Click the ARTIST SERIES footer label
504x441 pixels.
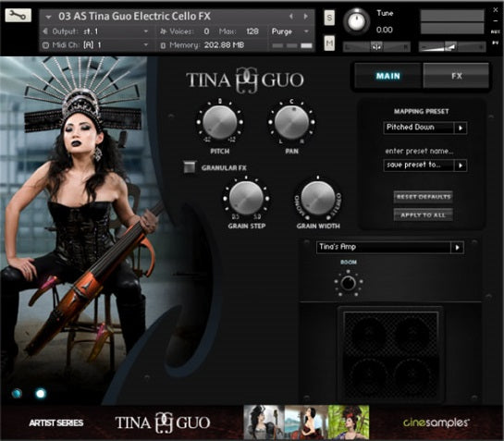[x=56, y=423]
